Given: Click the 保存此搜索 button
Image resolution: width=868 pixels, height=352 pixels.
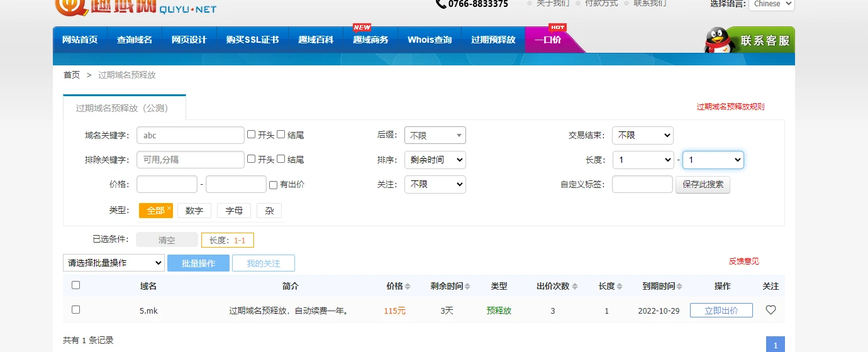Looking at the screenshot, I should tap(703, 185).
